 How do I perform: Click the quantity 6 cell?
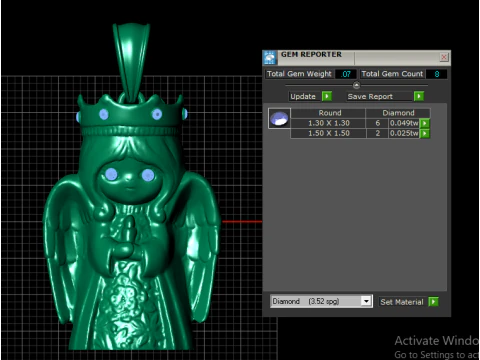coord(377,123)
